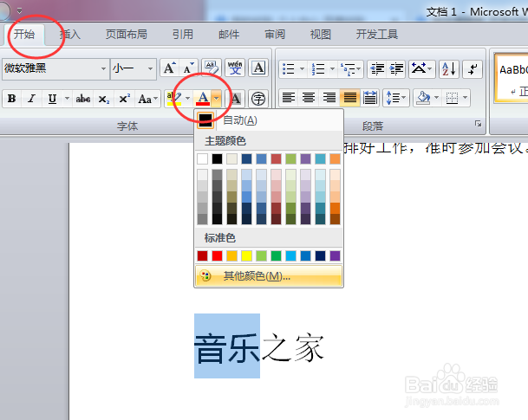Image resolution: width=528 pixels, height=420 pixels.
Task: Click the Grow Font icon
Action: point(169,68)
